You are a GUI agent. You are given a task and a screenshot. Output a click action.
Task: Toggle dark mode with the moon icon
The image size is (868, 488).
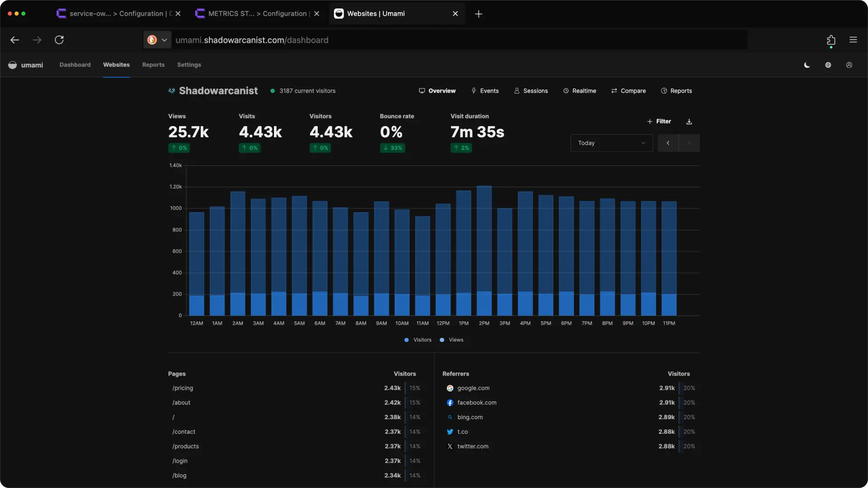tap(807, 65)
